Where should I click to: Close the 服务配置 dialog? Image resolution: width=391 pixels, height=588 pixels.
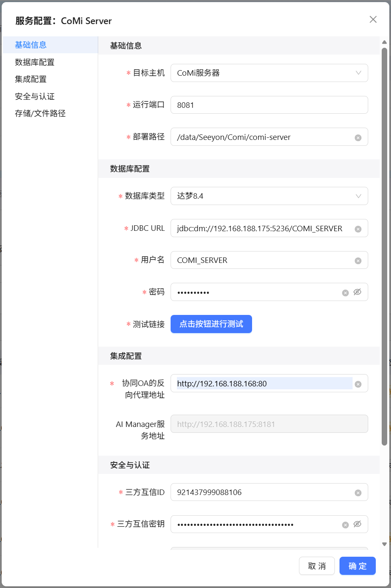(373, 19)
